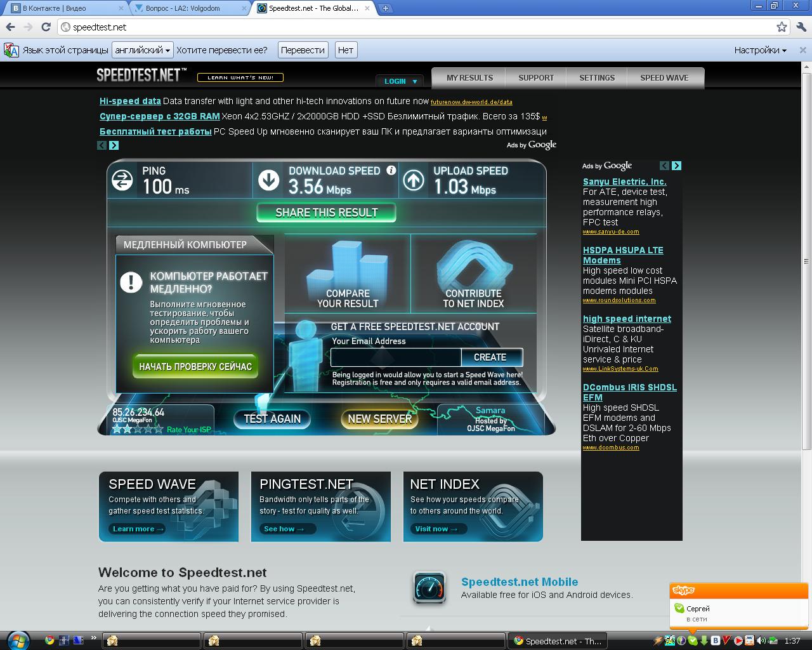Click the red play button tray icon
812x650 pixels.
738,640
